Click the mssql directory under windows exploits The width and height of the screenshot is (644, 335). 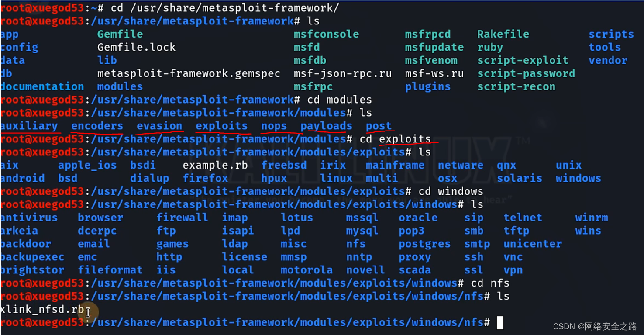click(362, 217)
